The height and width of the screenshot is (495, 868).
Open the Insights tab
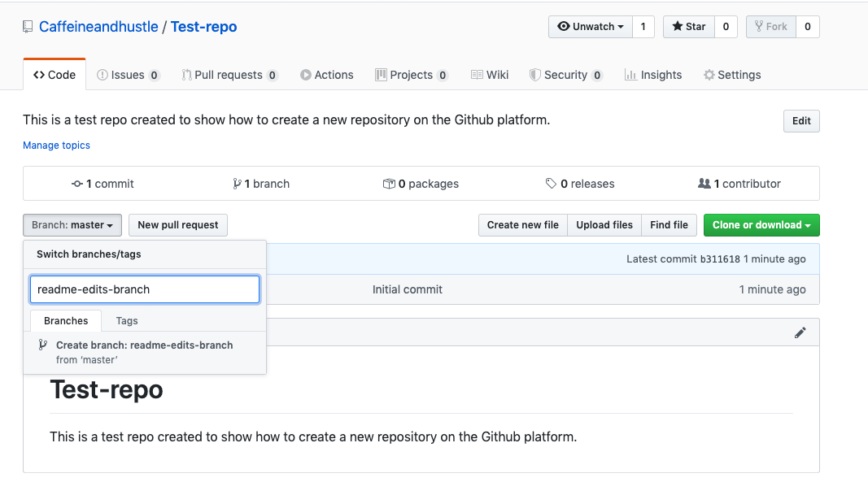point(653,75)
